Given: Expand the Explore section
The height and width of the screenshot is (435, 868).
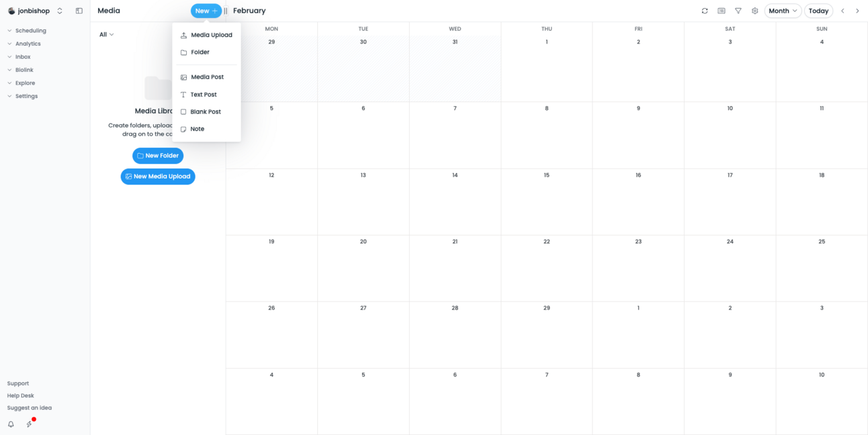Looking at the screenshot, I should (25, 83).
